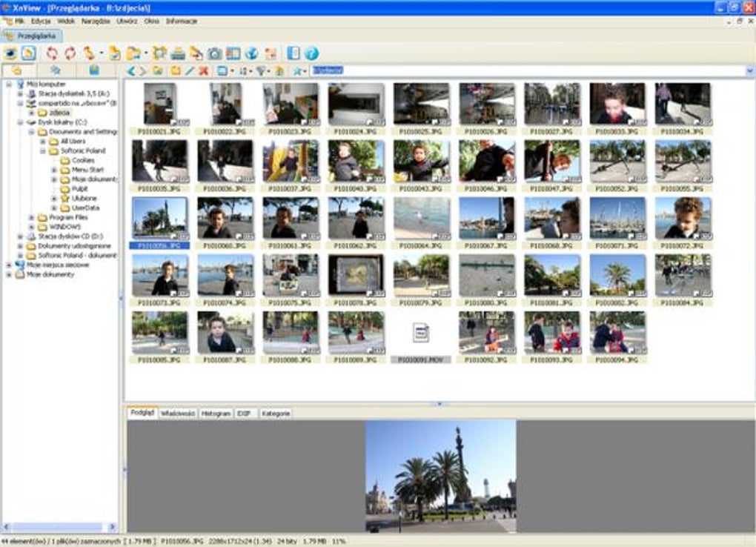Go back with the left arrow navigation icon
The image size is (756, 547).
130,71
